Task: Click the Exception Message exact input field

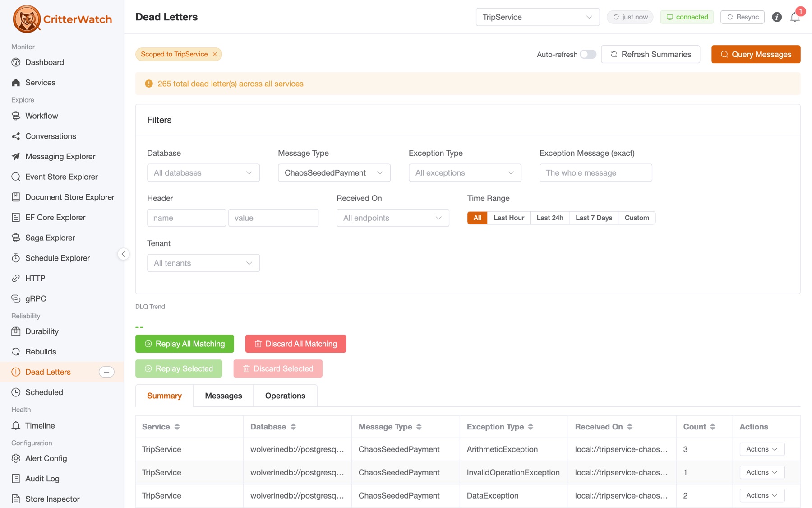Action: (x=595, y=173)
